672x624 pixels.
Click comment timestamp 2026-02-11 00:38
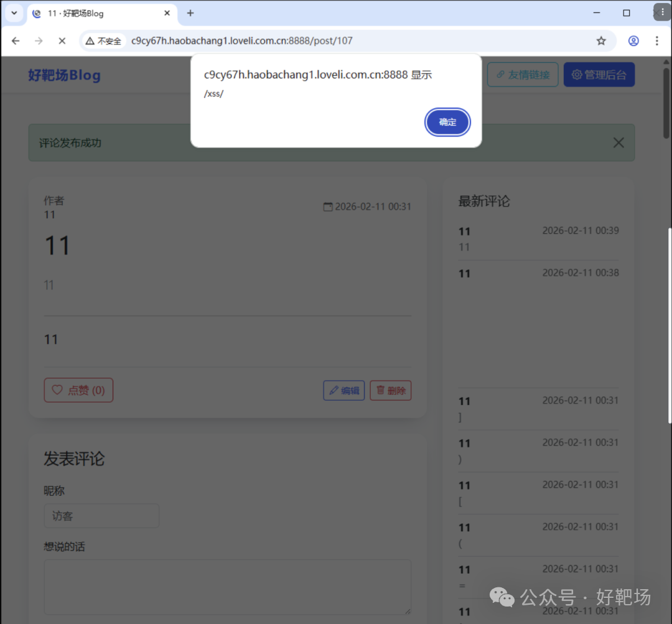coord(581,272)
